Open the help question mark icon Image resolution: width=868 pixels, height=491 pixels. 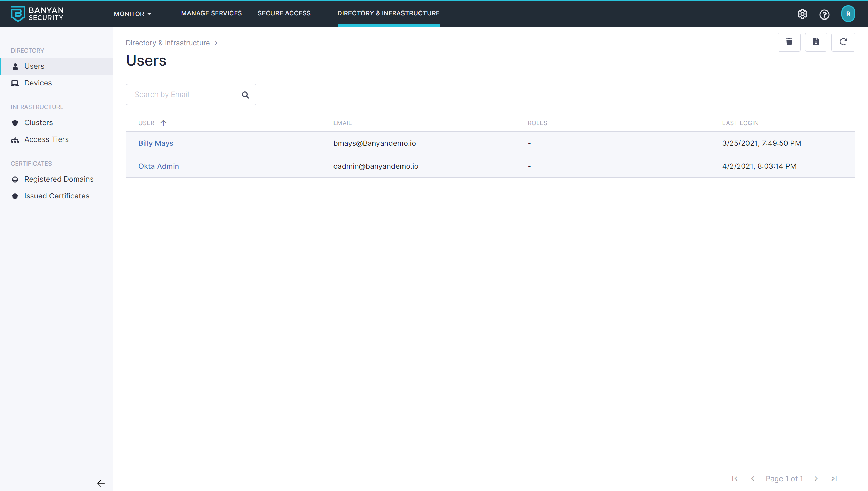click(824, 14)
